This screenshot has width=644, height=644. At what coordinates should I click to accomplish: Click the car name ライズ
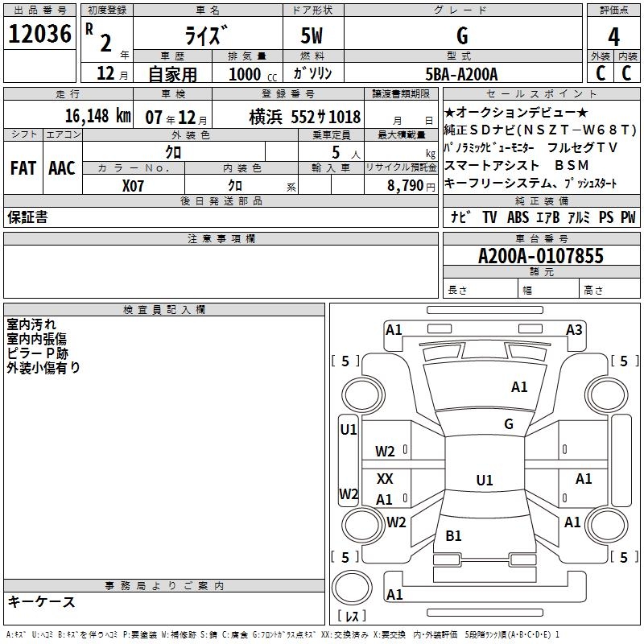[207, 35]
